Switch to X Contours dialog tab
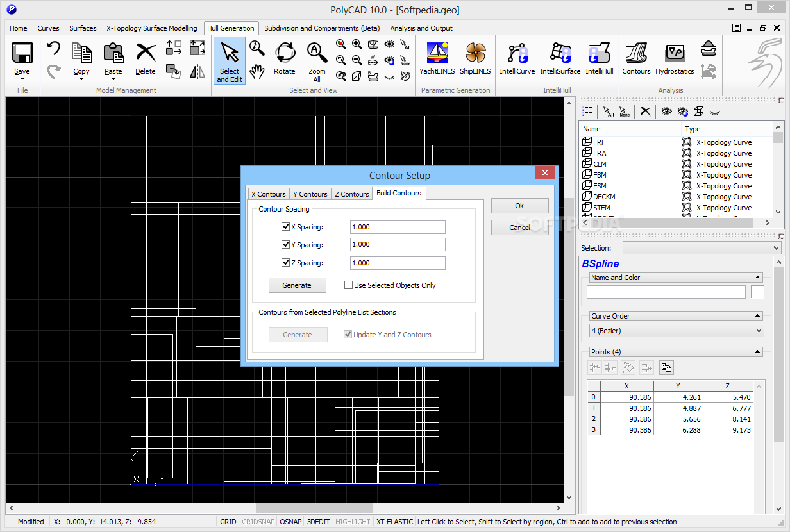The width and height of the screenshot is (790, 532). (268, 194)
